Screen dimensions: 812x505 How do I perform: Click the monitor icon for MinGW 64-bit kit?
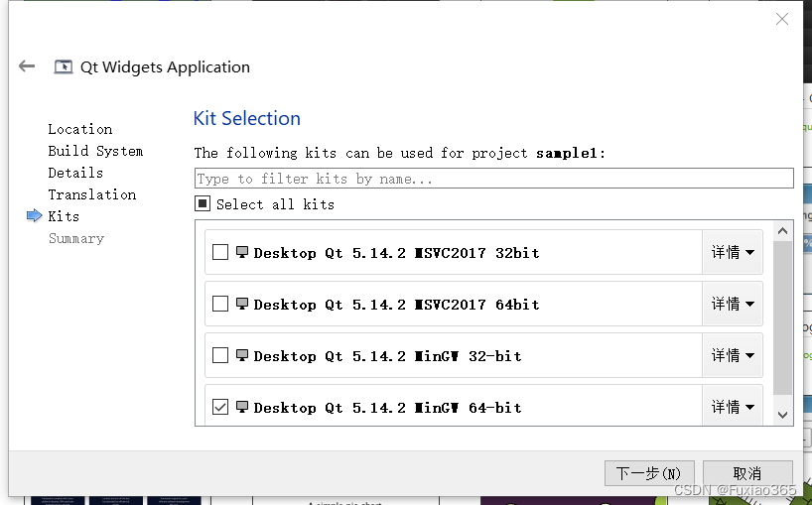coord(242,407)
